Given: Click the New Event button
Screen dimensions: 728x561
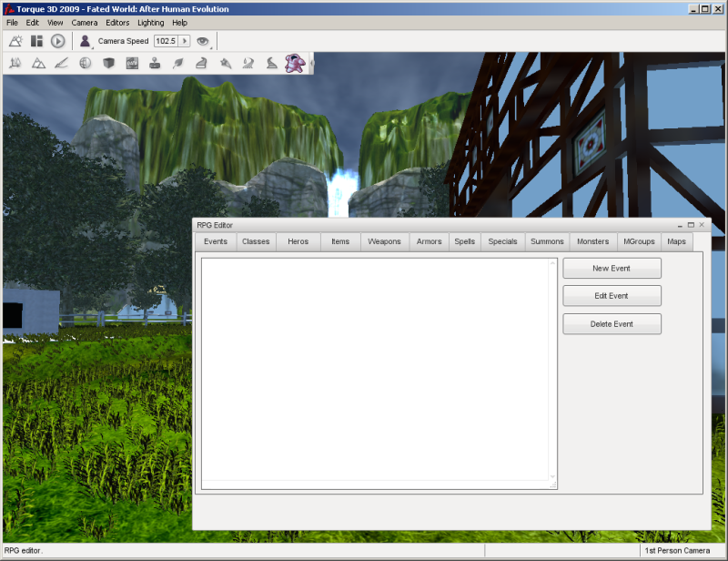Looking at the screenshot, I should pyautogui.click(x=612, y=268).
